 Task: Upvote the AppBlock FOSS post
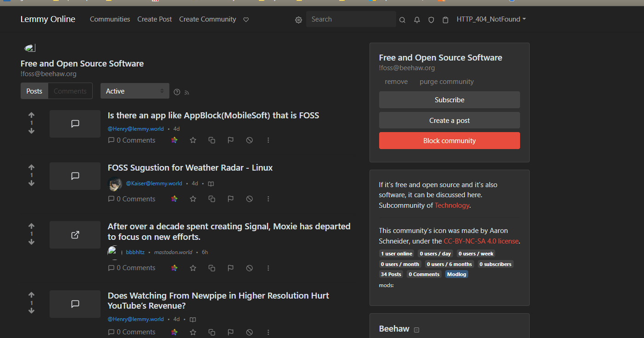click(31, 115)
